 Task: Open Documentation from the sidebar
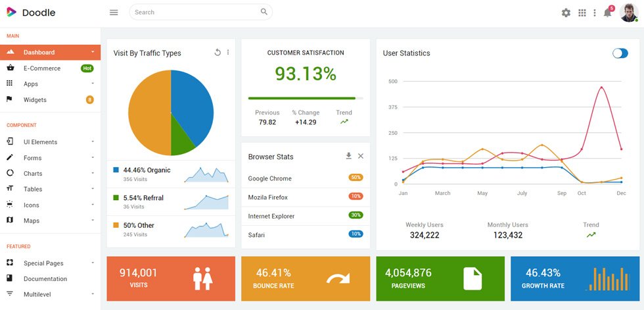50,279
